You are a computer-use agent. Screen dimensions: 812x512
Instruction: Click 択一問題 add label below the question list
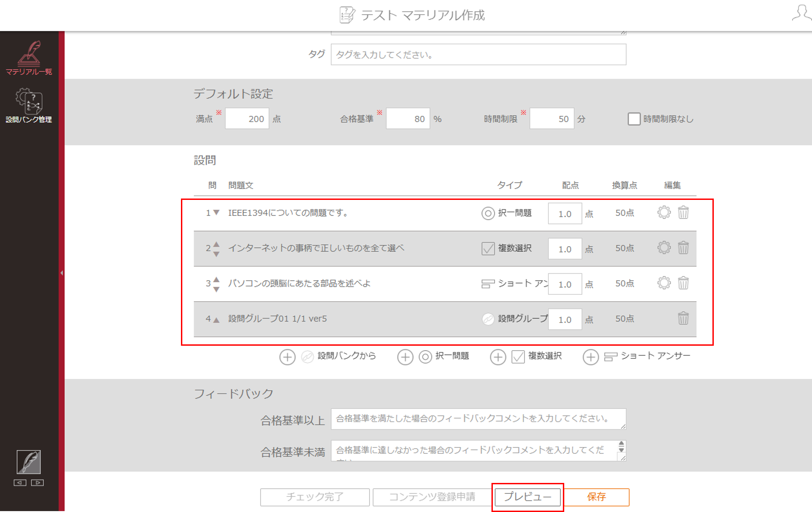(x=452, y=356)
